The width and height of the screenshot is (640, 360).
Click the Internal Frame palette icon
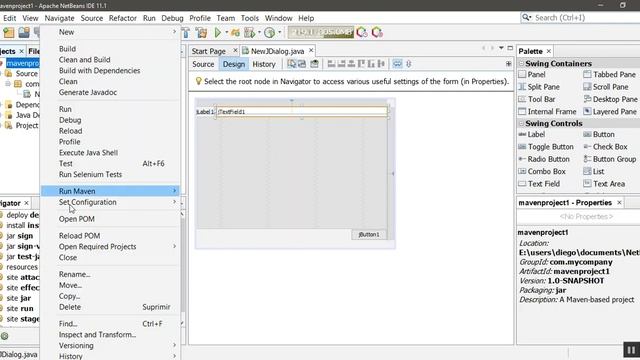click(x=522, y=111)
